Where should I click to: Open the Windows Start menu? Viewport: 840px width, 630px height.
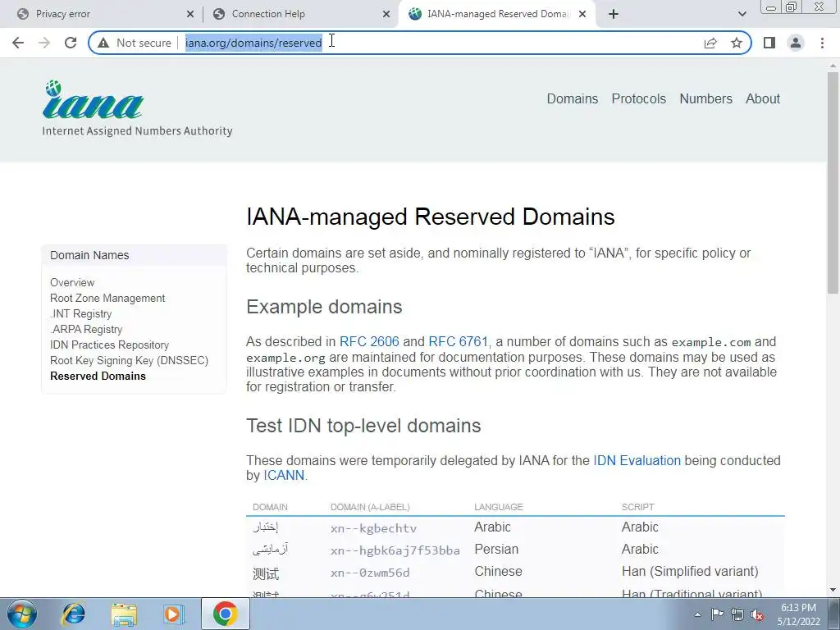(22, 614)
